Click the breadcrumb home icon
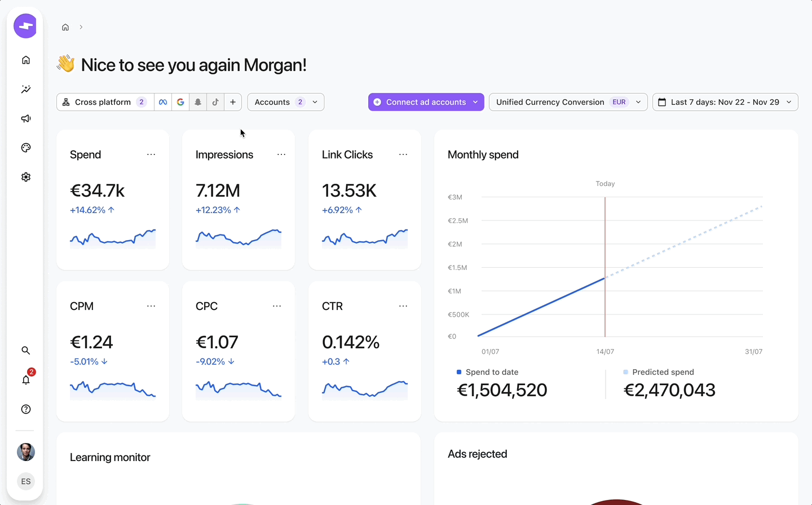The width and height of the screenshot is (812, 505). (65, 27)
